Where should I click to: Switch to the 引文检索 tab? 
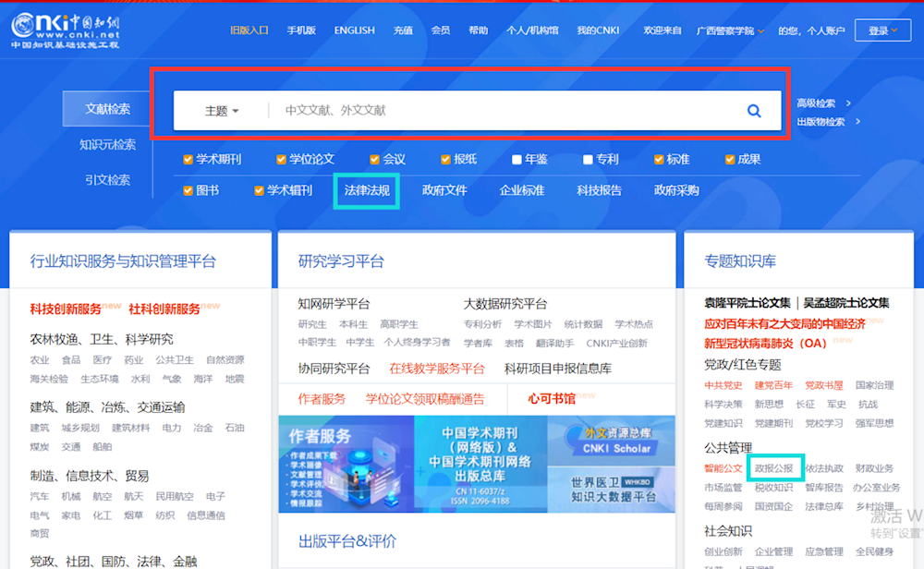point(107,180)
